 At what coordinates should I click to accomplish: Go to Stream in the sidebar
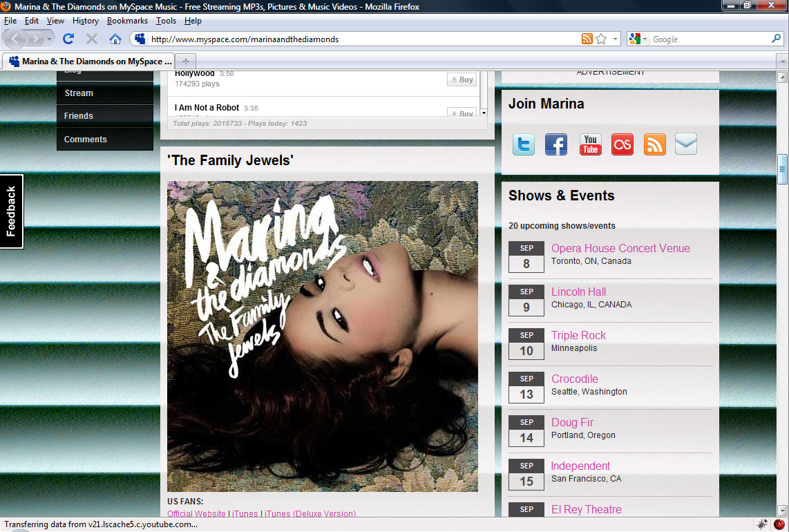pos(104,93)
